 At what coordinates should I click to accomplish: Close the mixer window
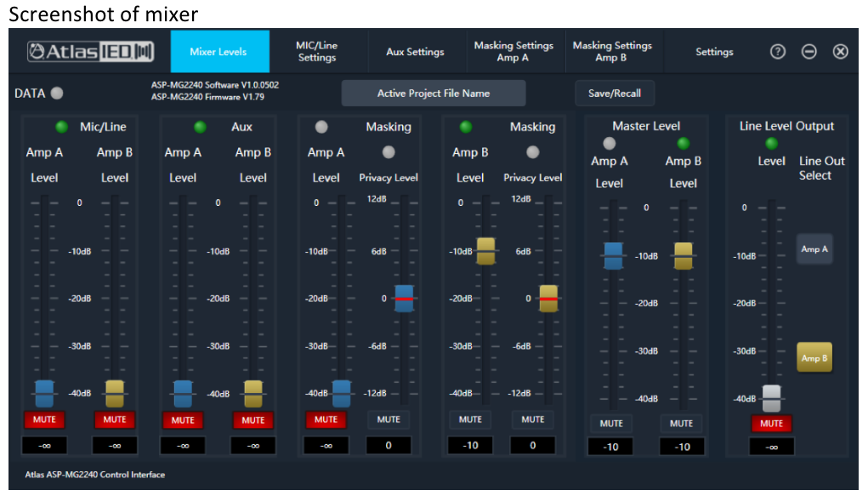coord(840,52)
